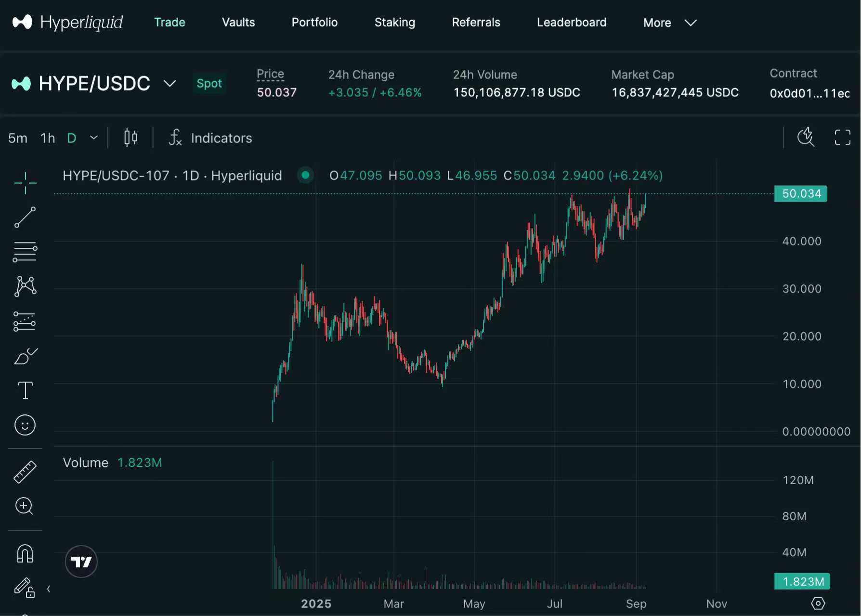Screen dimensions: 861x616
Task: Click the 1.823M volume axis label
Action: tap(802, 581)
